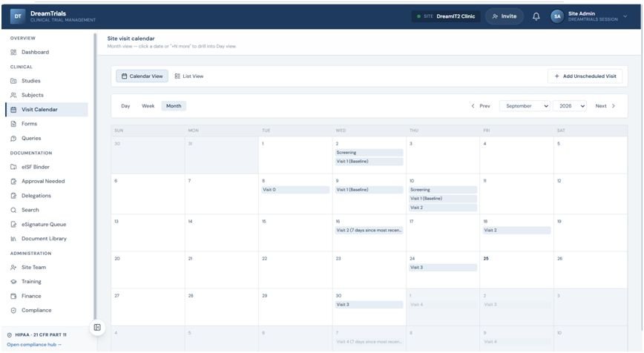
Task: Click the DreamIT2 Clinic site selector
Action: [446, 16]
